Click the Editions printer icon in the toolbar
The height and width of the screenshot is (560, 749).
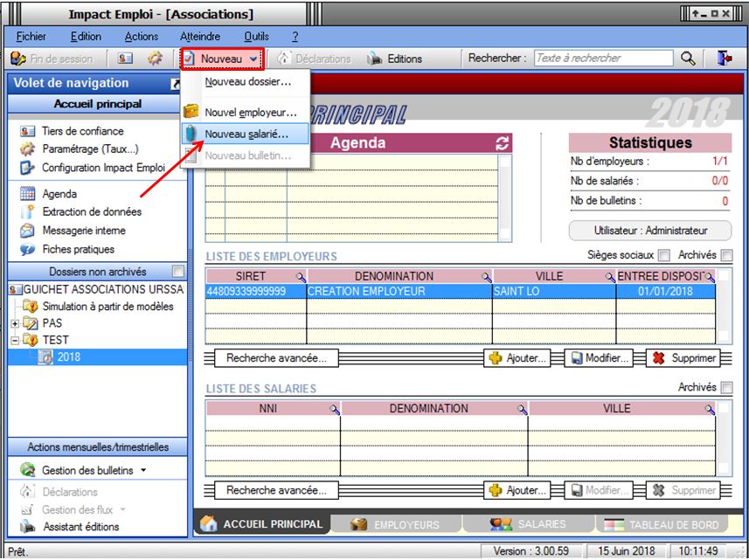point(374,59)
